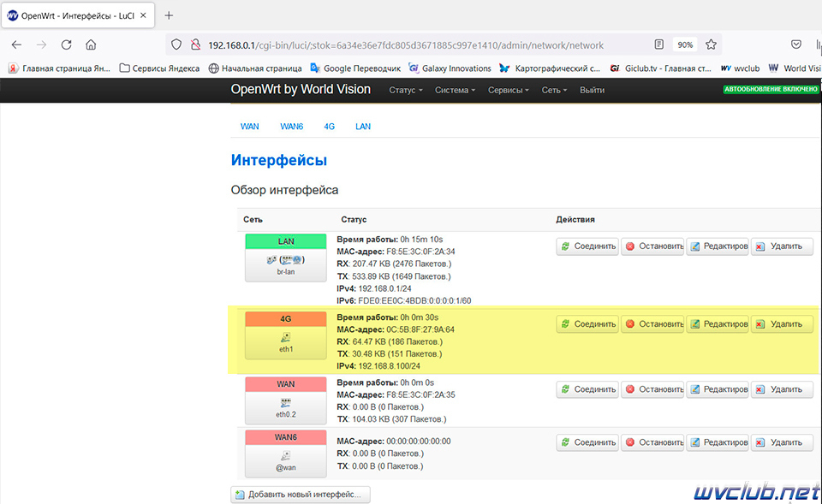The image size is (822, 504).
Task: Select WAN6 MAC 00:00:00:00:00:00 text
Action: 419,442
